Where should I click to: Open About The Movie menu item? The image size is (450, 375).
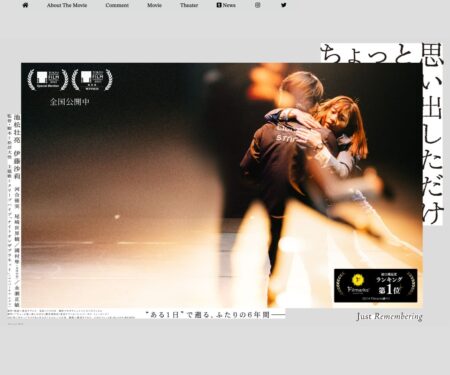[x=67, y=5]
